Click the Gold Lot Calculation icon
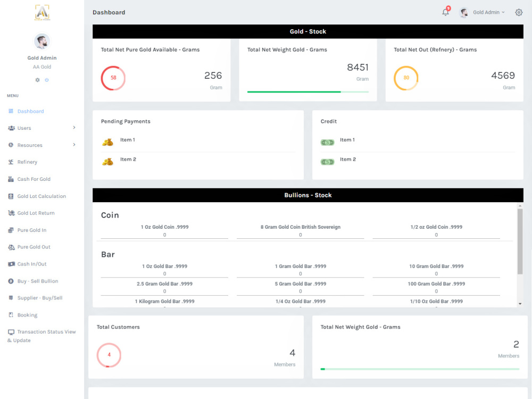The width and height of the screenshot is (532, 399). point(11,196)
